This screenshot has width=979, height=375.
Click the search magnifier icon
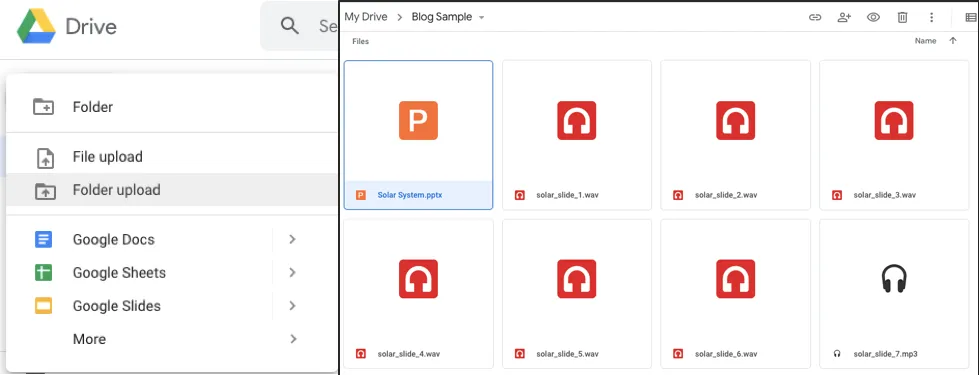(x=290, y=26)
